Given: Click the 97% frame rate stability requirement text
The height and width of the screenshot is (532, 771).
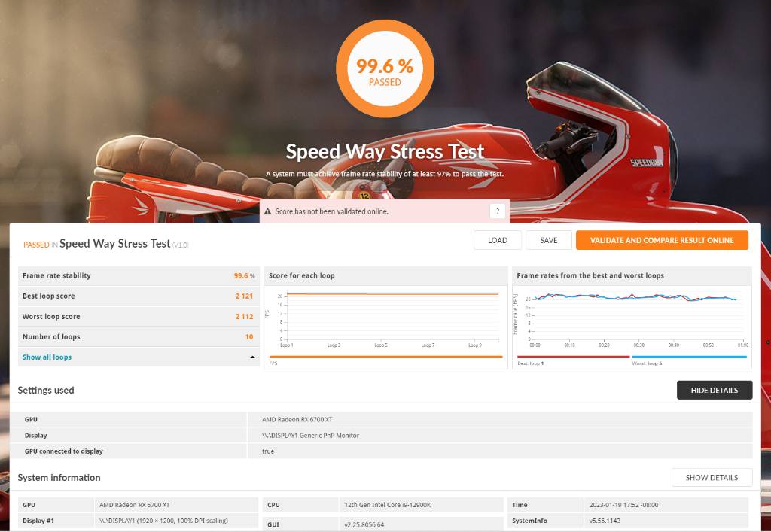Looking at the screenshot, I should pos(385,174).
